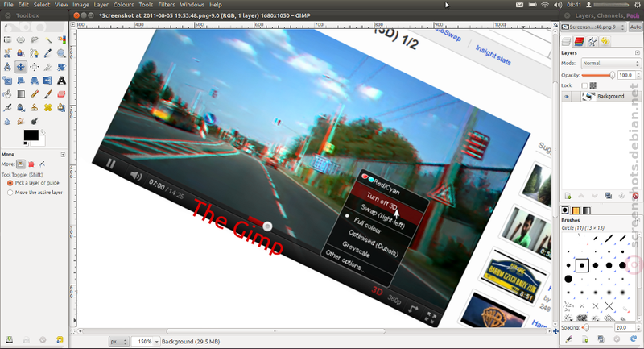This screenshot has height=349, width=644.
Task: Select the Clone stamp tool
Action: point(34,108)
